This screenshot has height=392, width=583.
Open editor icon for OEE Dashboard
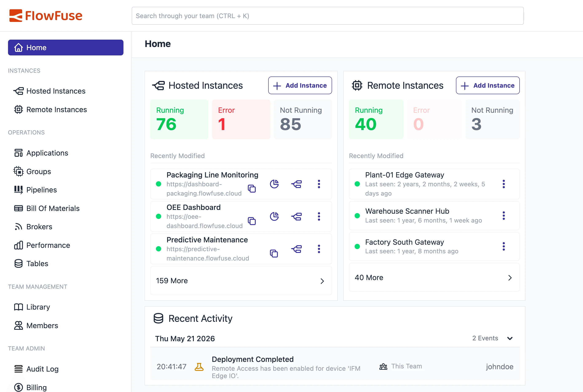point(296,216)
